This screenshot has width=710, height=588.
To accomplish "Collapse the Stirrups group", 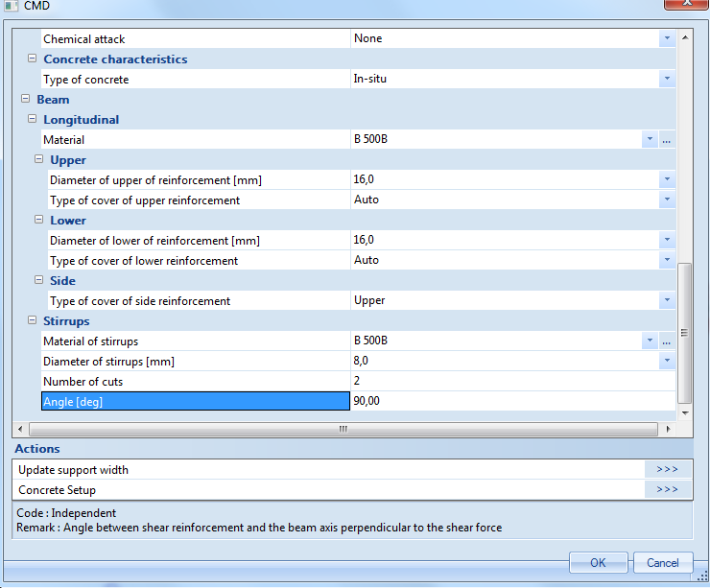I will [x=33, y=321].
